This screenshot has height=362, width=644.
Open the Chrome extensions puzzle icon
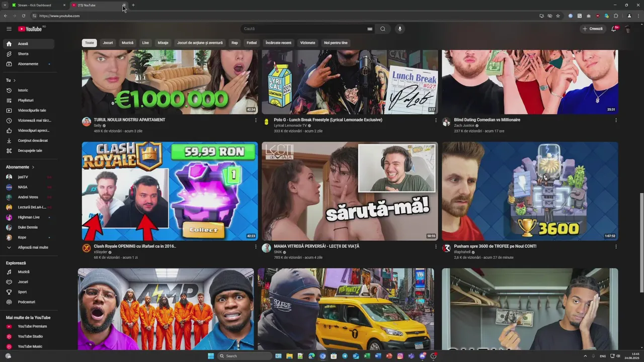tap(616, 16)
